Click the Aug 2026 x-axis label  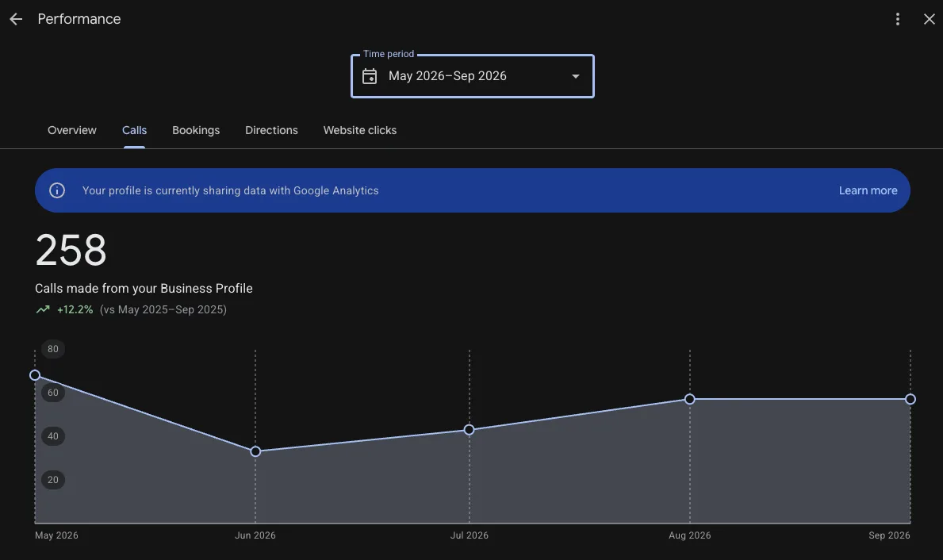click(690, 535)
